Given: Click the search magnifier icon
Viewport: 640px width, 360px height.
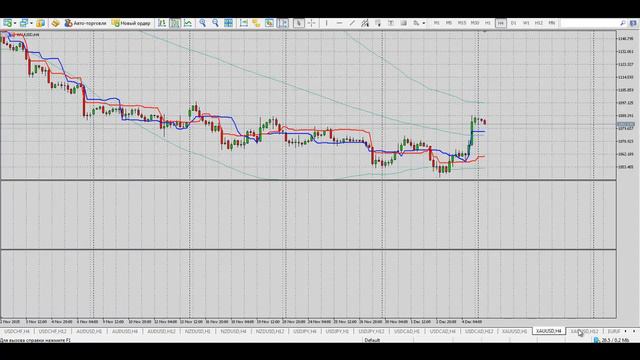Looking at the screenshot, I should pos(623,23).
